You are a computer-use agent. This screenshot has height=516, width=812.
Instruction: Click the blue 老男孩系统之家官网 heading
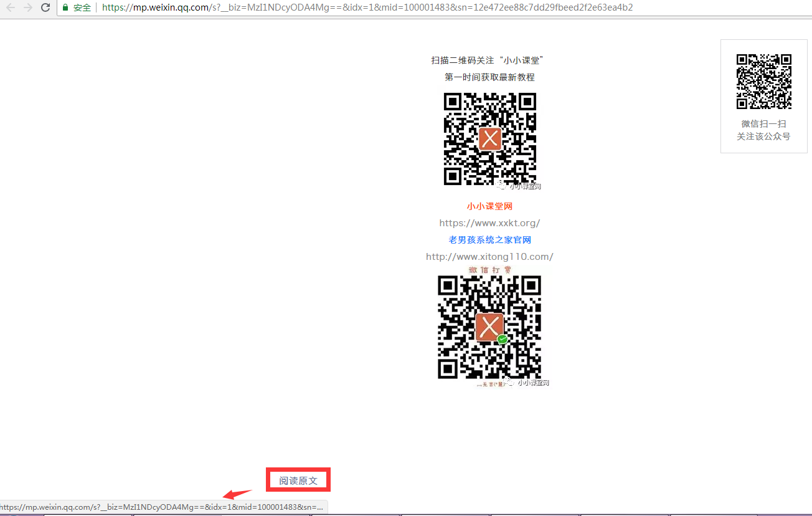[x=489, y=240]
